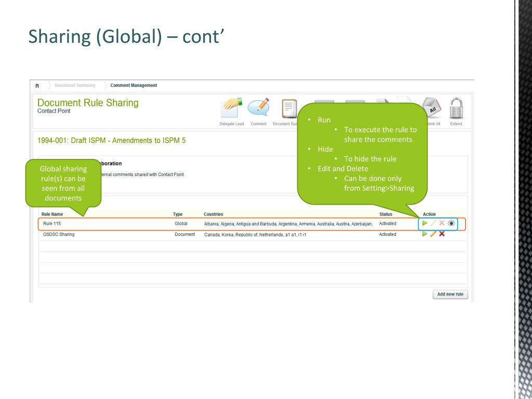This screenshot has width=532, height=399.
Task: Select the Canada, Korea countries list
Action: pos(255,235)
